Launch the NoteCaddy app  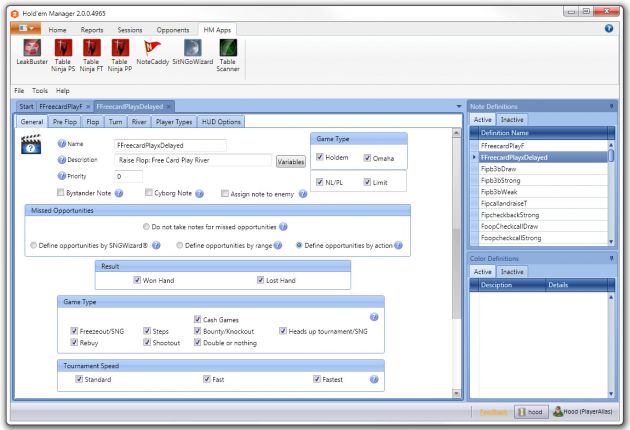point(153,51)
